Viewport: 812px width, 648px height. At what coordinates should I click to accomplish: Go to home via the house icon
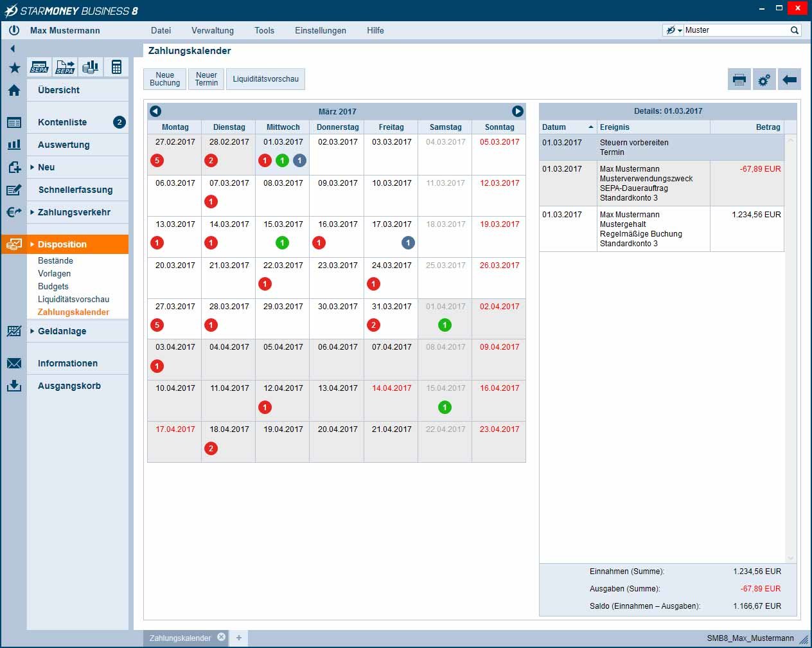(14, 90)
